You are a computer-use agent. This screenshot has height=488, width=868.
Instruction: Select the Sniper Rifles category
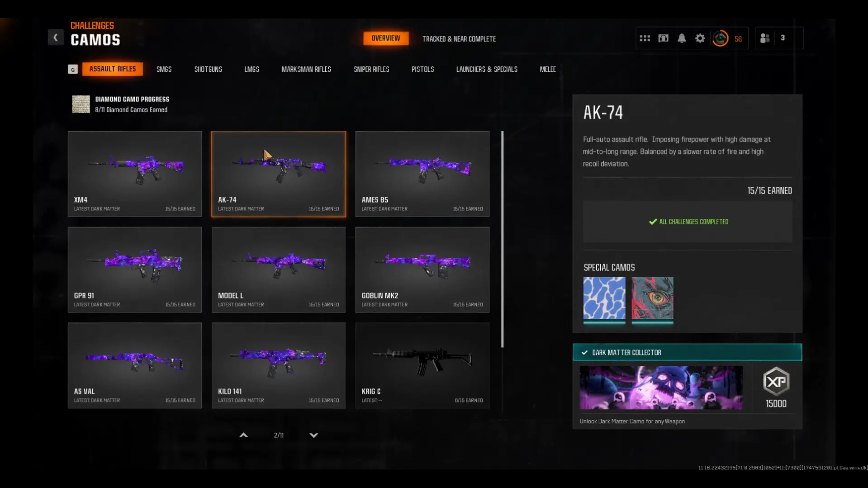coord(371,69)
